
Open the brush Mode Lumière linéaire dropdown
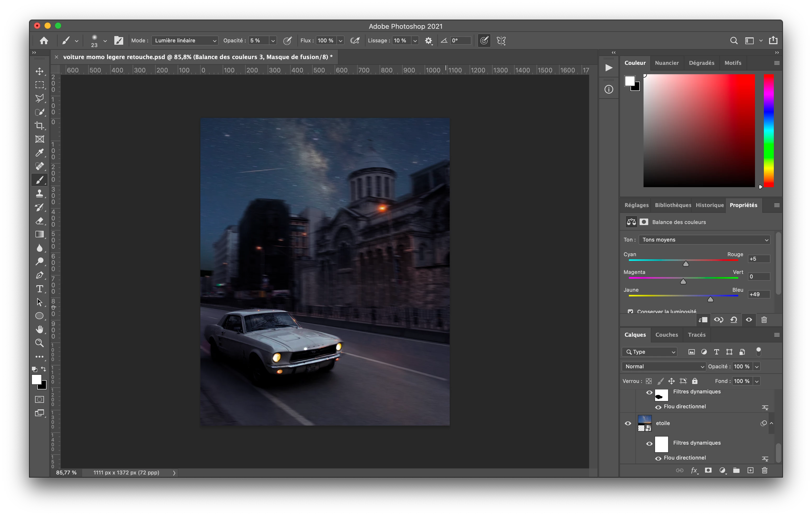184,41
